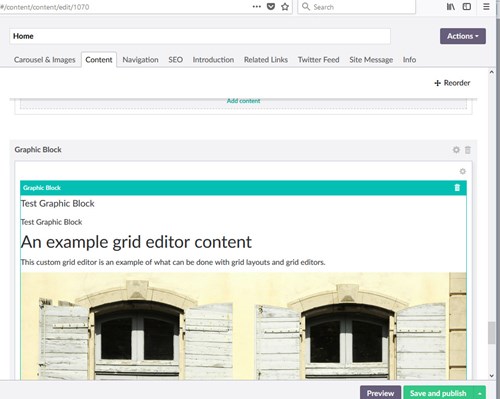Click the content scrollbar up arrow

[491, 72]
